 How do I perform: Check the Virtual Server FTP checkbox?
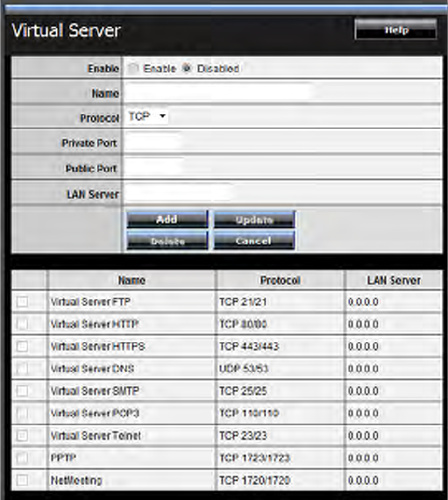pyautogui.click(x=22, y=302)
